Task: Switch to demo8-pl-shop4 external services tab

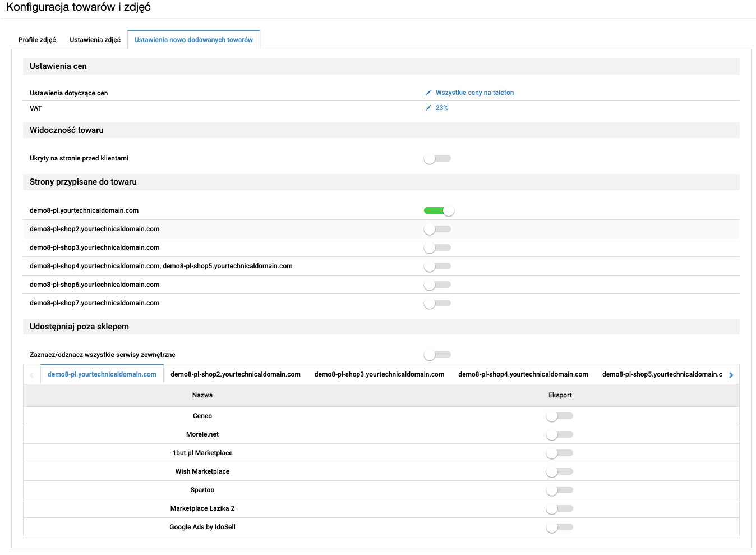Action: pos(523,374)
